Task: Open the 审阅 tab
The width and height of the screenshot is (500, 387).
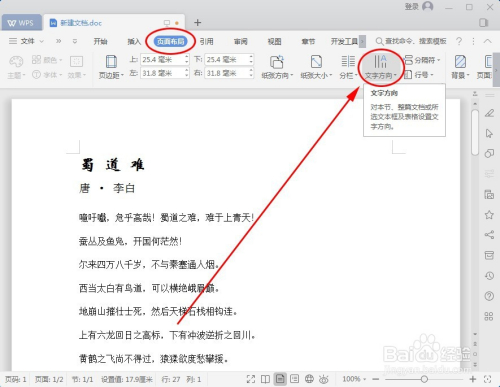Action: click(240, 41)
